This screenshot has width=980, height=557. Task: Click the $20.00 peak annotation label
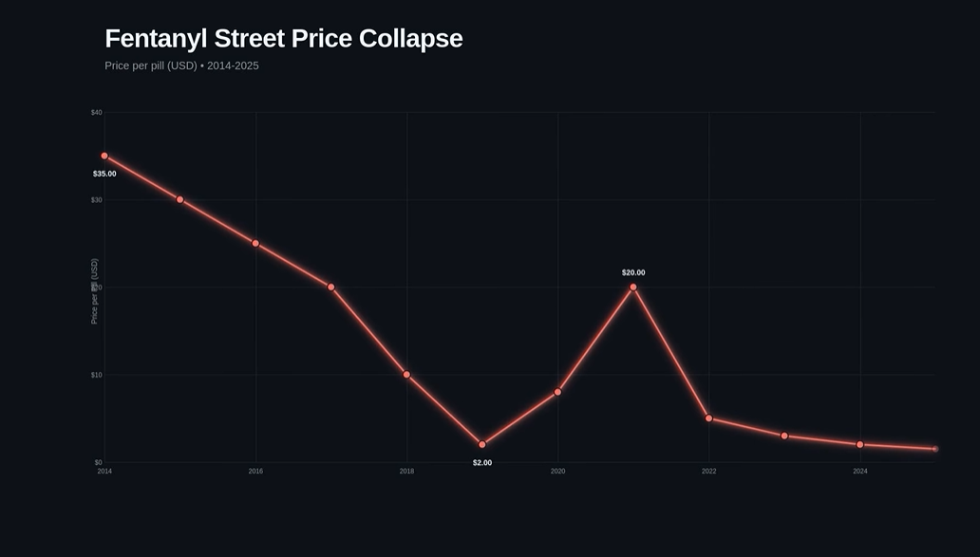(633, 272)
